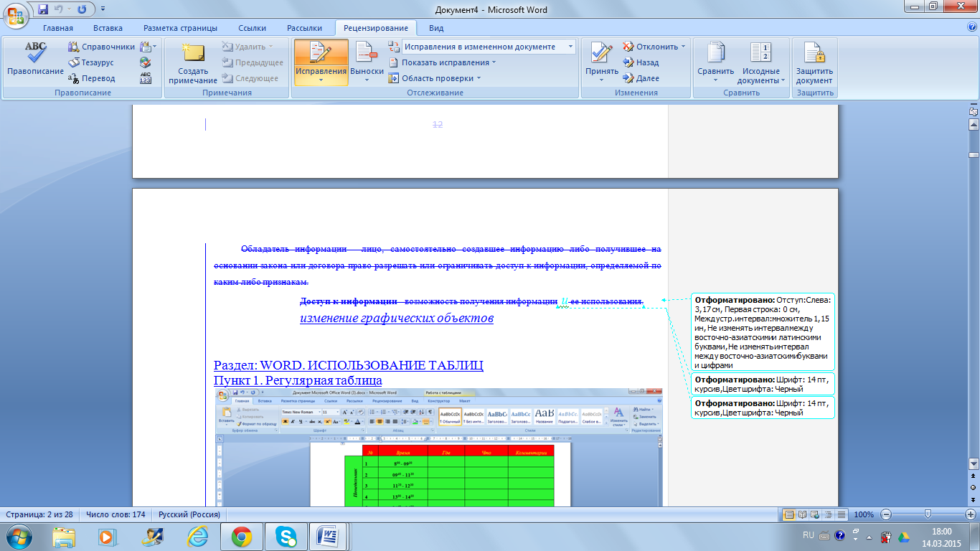Click the Перевод translate tool
This screenshot has width=980, height=551.
tap(91, 78)
